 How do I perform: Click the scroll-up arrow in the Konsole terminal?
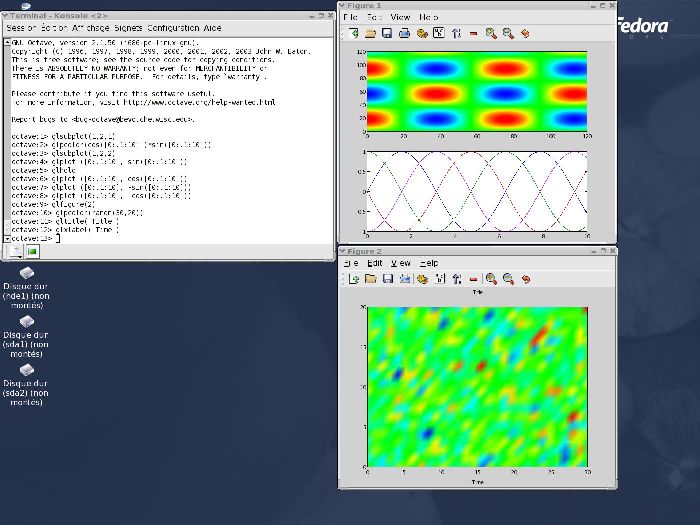(7, 42)
